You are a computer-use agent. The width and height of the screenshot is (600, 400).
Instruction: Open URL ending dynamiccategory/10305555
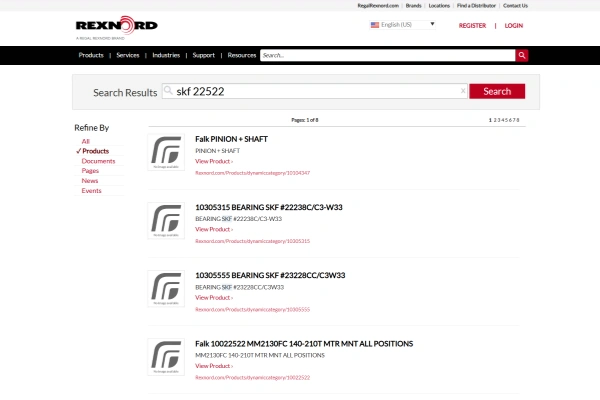point(253,309)
